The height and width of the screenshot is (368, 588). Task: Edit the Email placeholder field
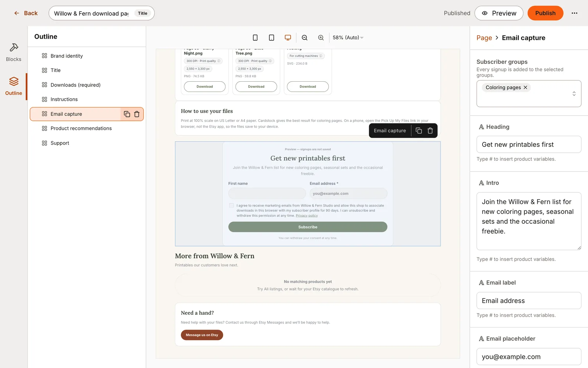529,357
